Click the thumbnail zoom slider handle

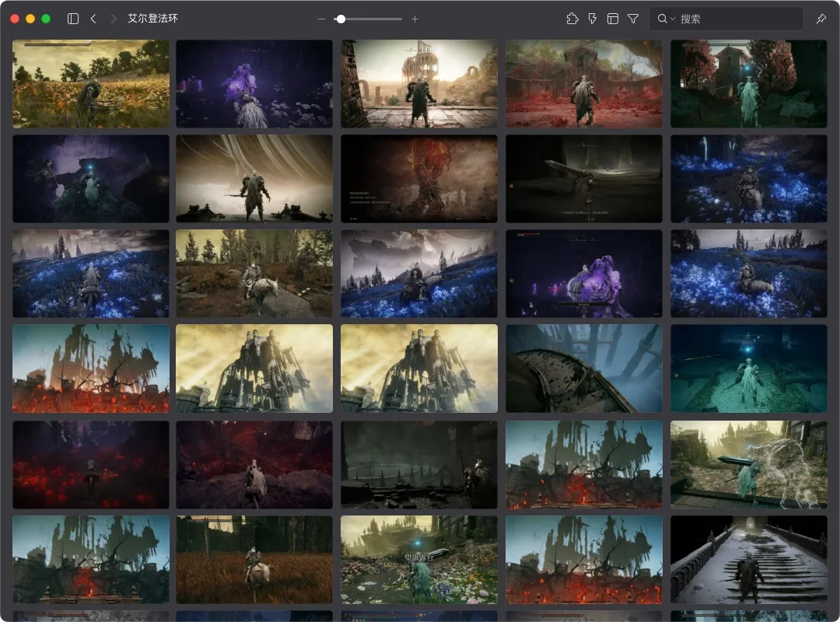point(341,19)
